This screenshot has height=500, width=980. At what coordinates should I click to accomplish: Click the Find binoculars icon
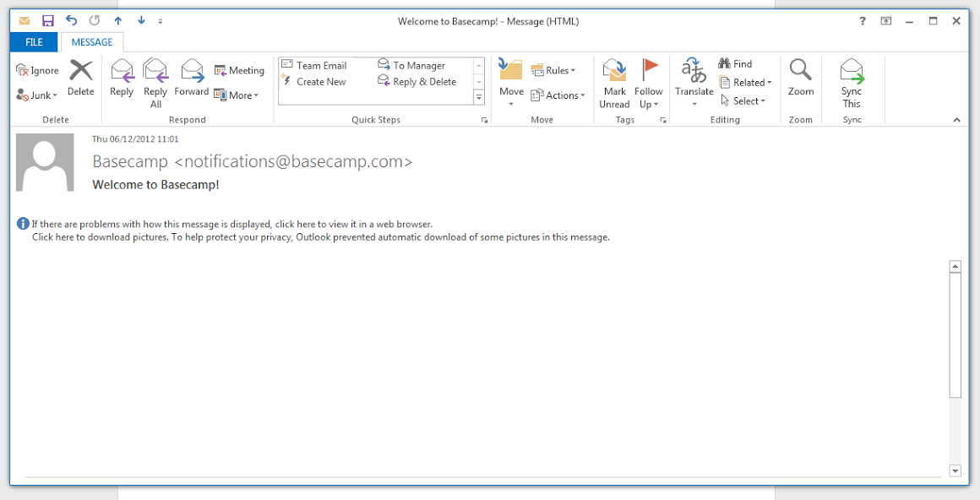pos(724,63)
